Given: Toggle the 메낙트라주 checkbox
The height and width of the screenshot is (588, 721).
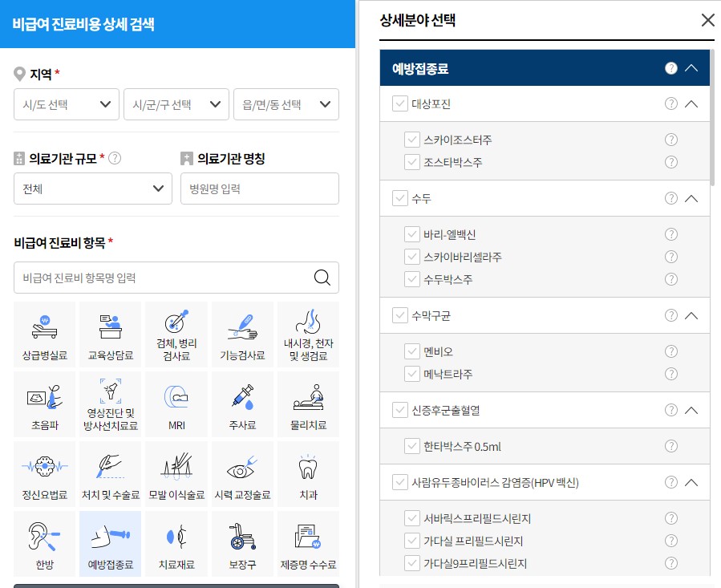Looking at the screenshot, I should pyautogui.click(x=412, y=374).
